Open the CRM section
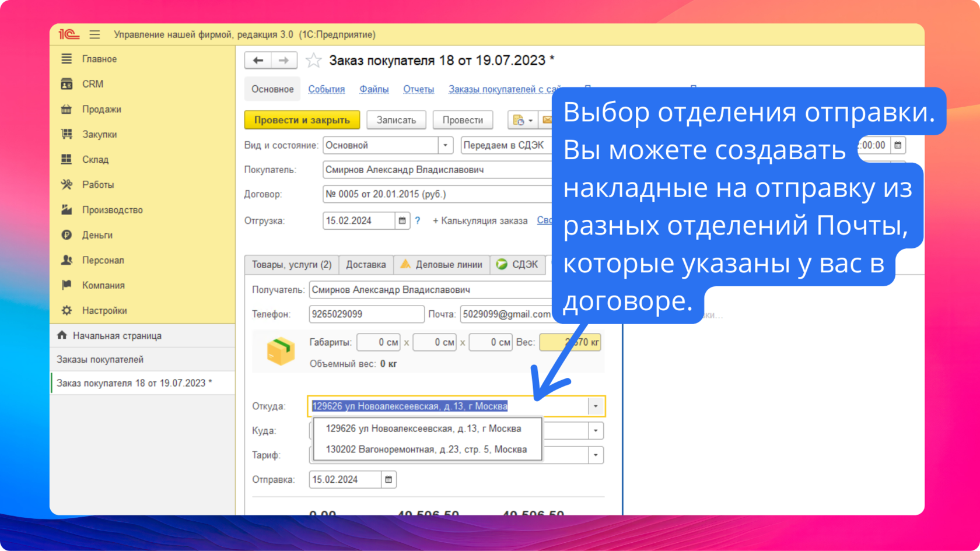The width and height of the screenshot is (980, 551). (x=93, y=84)
